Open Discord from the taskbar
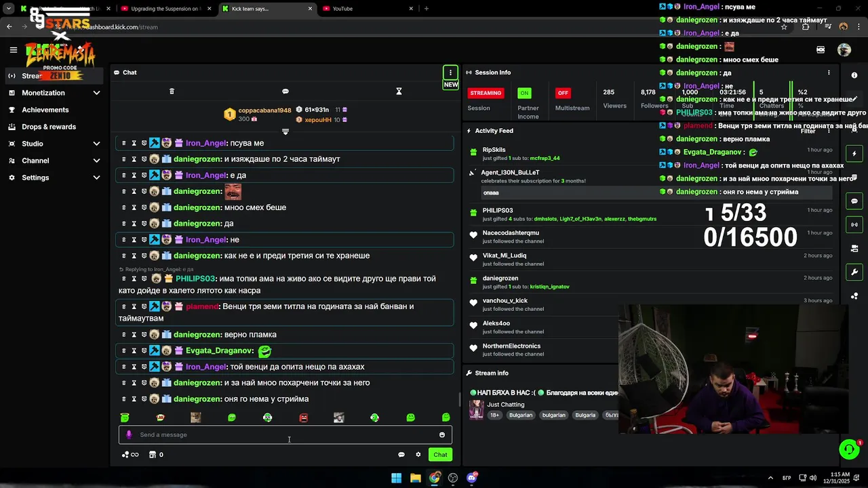 (472, 478)
